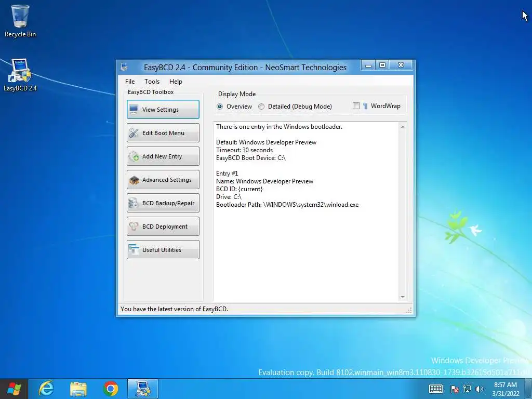532x399 pixels.
Task: Click the BCD Backup/Repair button label
Action: [x=168, y=203]
